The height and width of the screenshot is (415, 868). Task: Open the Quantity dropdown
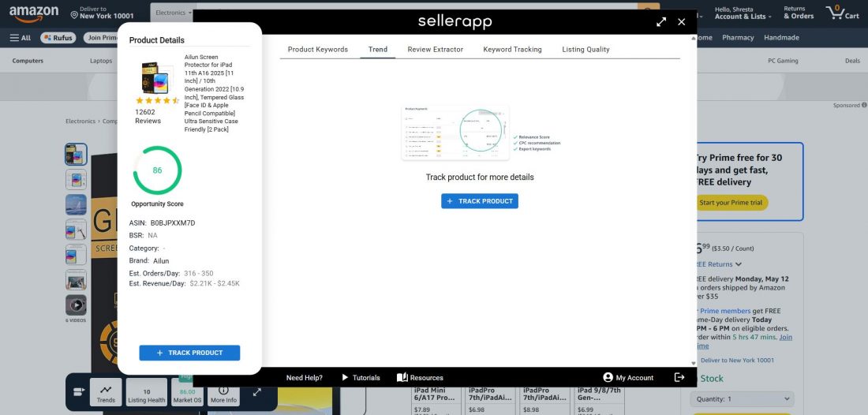(742, 399)
